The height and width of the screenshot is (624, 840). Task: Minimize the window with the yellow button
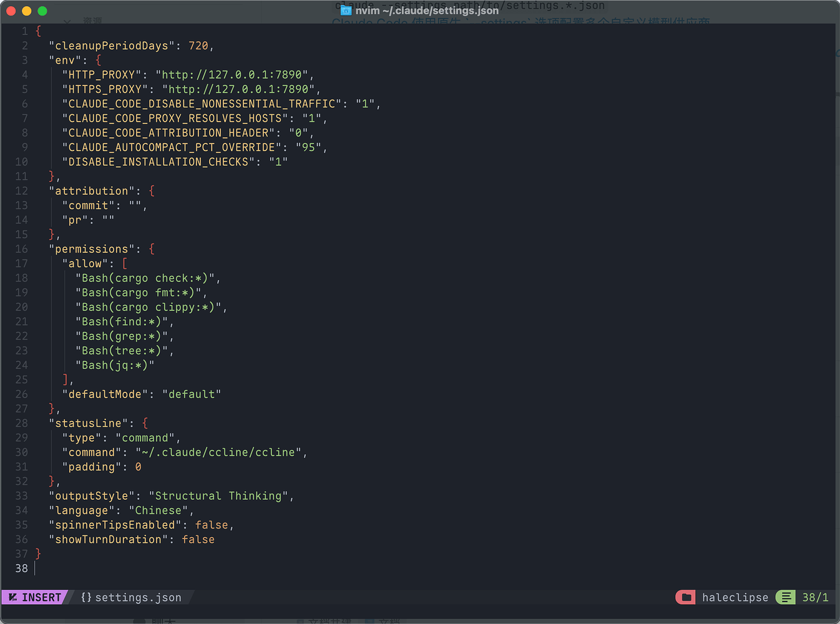point(26,11)
